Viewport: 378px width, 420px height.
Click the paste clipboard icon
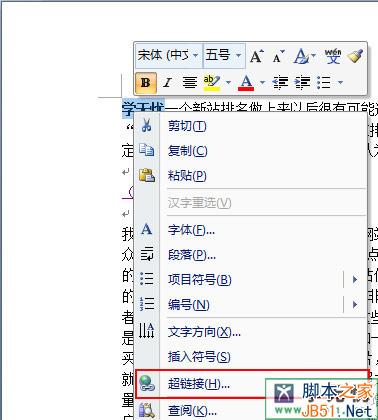[x=147, y=175]
